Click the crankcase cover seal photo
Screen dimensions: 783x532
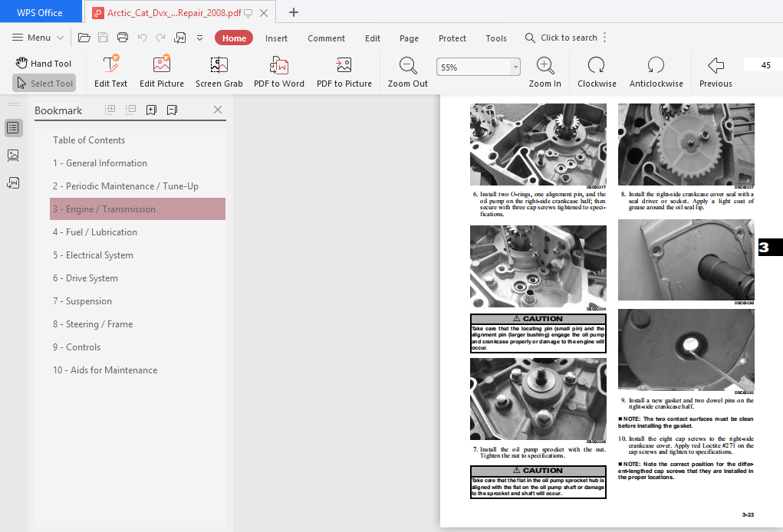pyautogui.click(x=686, y=260)
